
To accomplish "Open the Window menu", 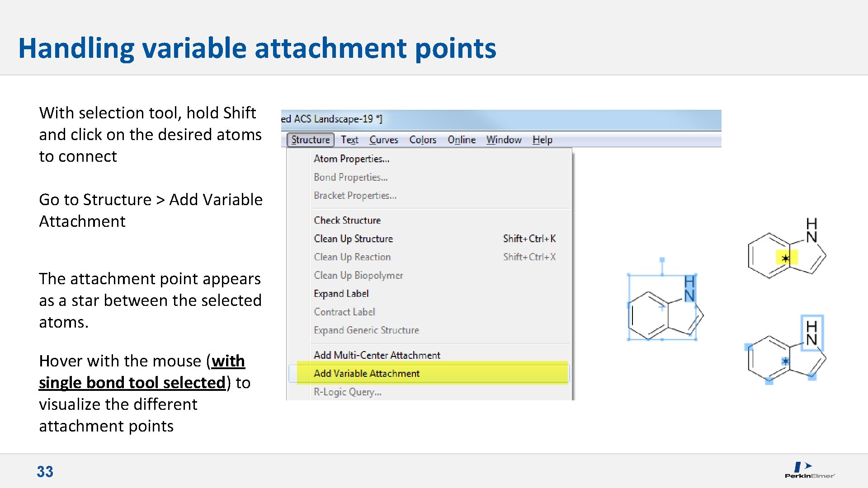I will [504, 140].
